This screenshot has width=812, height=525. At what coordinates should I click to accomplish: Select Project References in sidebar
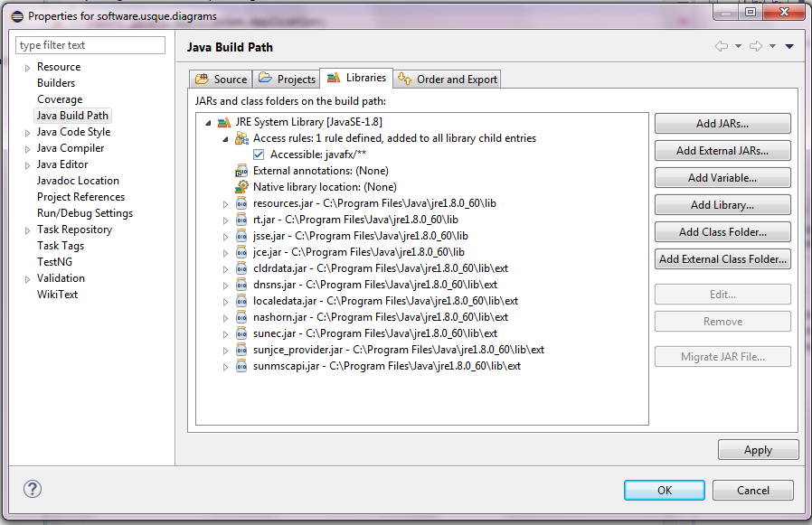click(x=80, y=197)
